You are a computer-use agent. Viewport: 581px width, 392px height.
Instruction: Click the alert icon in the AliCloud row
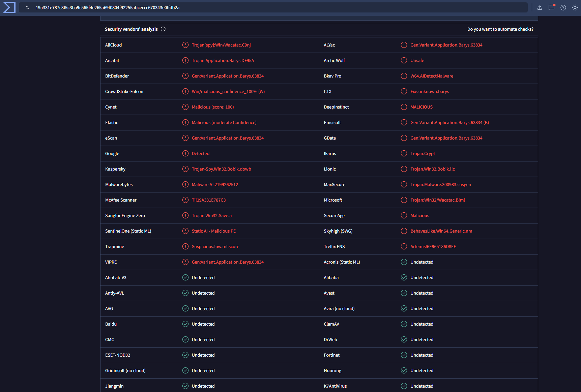click(x=185, y=45)
